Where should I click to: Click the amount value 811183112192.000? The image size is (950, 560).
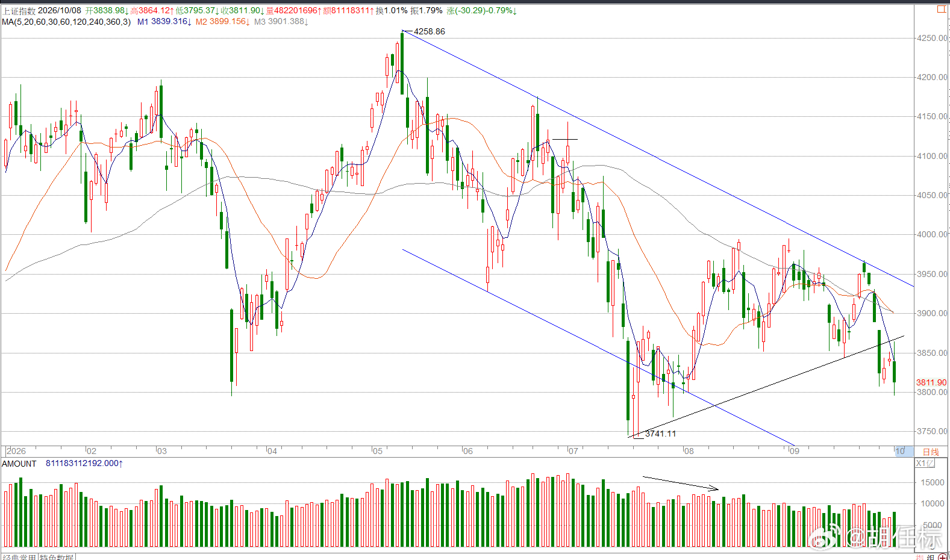pyautogui.click(x=84, y=464)
